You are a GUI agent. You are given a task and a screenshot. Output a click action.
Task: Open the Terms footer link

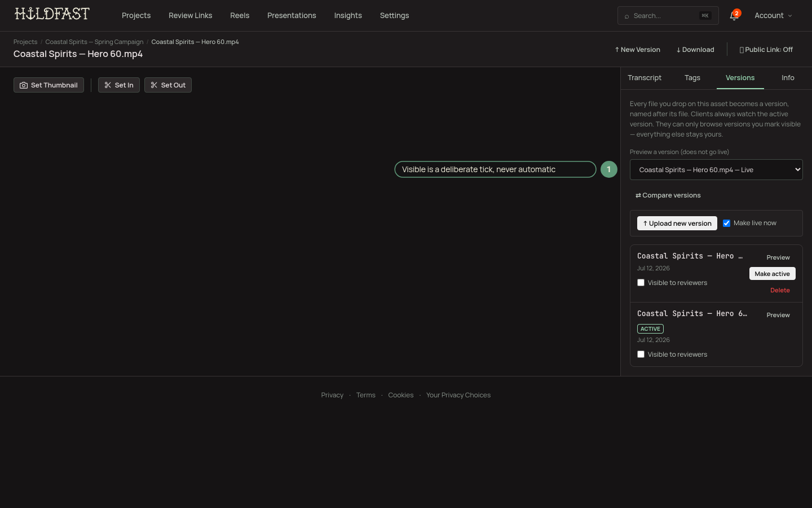[x=365, y=395]
